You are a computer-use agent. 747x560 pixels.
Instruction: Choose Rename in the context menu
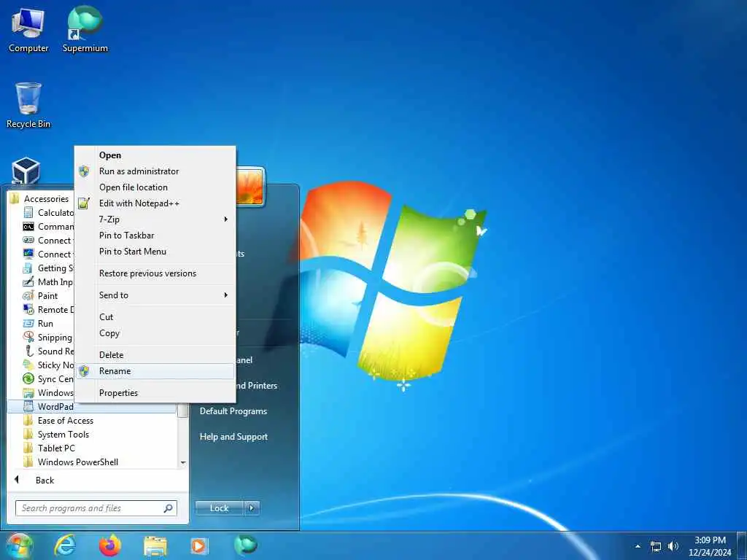tap(155, 371)
